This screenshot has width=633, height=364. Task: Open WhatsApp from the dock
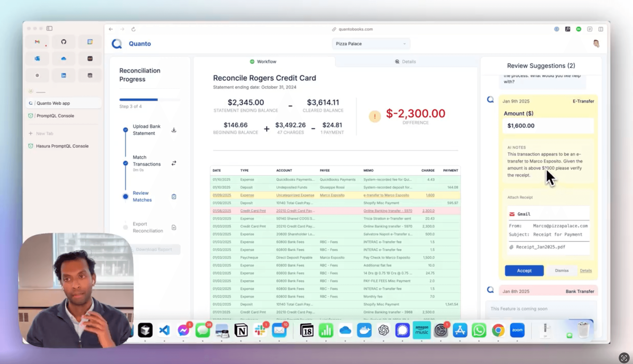tap(479, 331)
